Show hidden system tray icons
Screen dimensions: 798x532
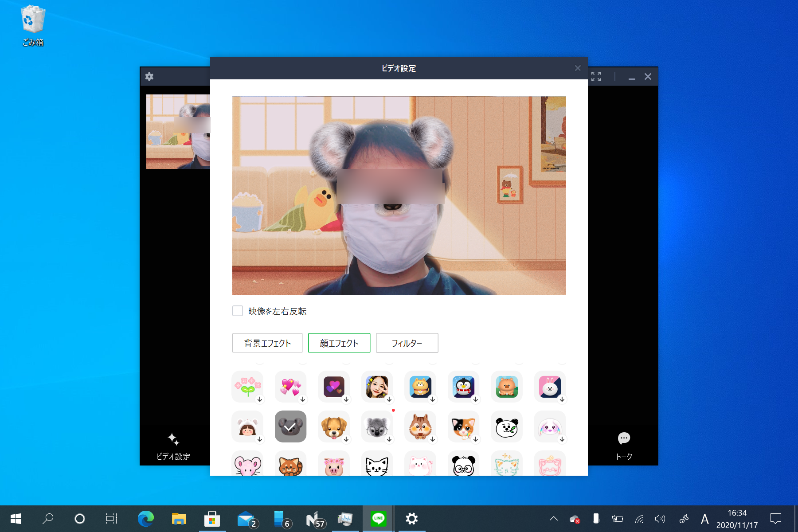[x=554, y=519]
